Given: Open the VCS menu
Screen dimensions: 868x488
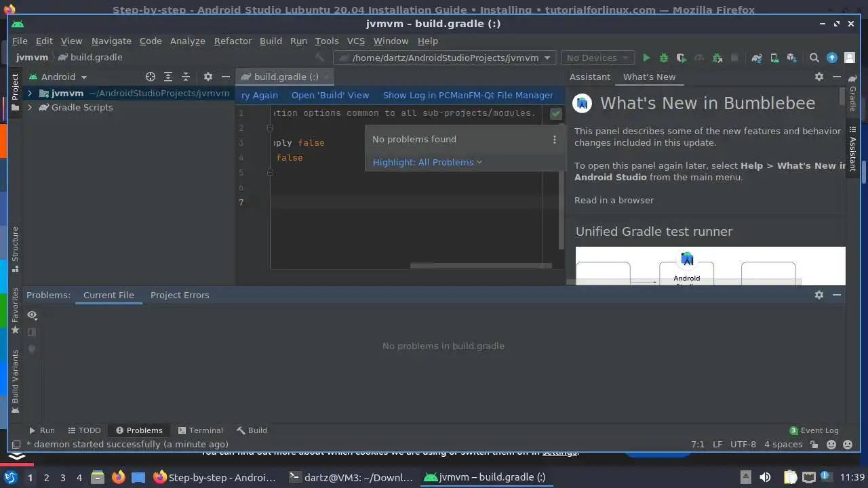Looking at the screenshot, I should click(356, 41).
